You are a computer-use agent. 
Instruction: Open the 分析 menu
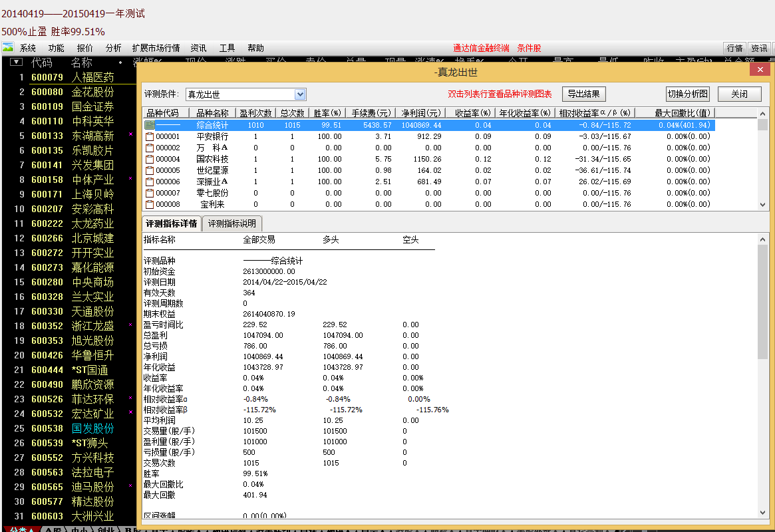113,48
